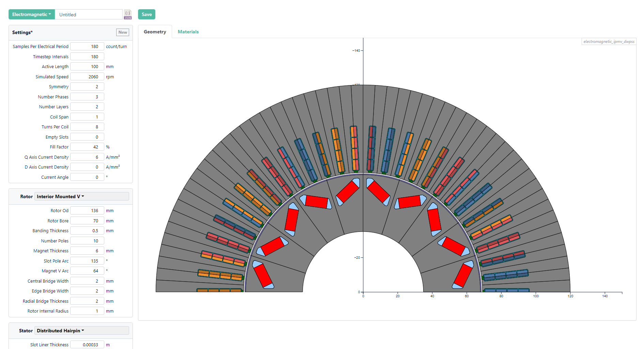The image size is (644, 349).
Task: Click the Turns Per Coil input
Action: pyautogui.click(x=87, y=127)
